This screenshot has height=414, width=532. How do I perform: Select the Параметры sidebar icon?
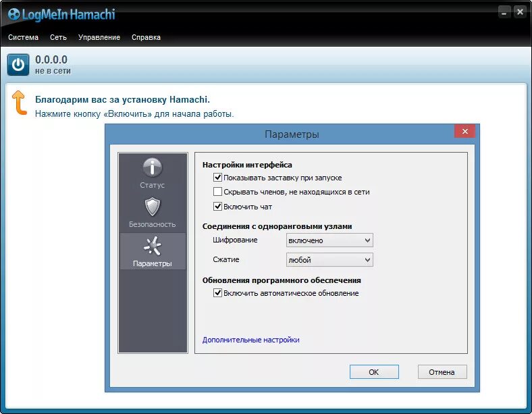point(153,246)
